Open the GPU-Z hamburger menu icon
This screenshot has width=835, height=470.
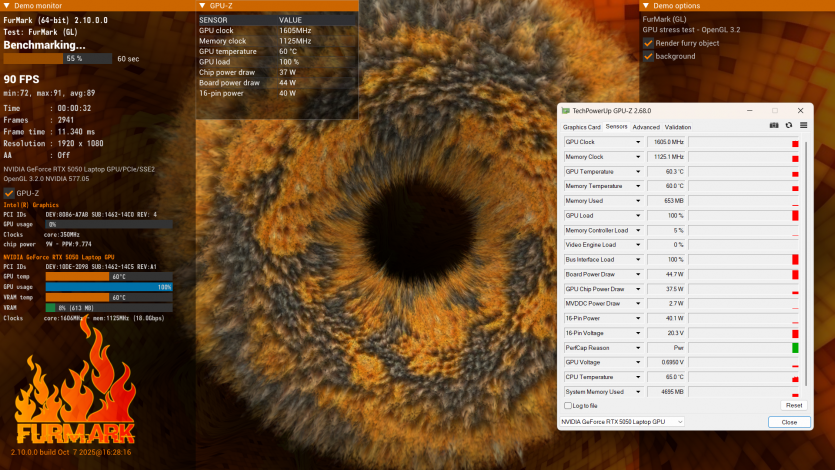[802, 126]
